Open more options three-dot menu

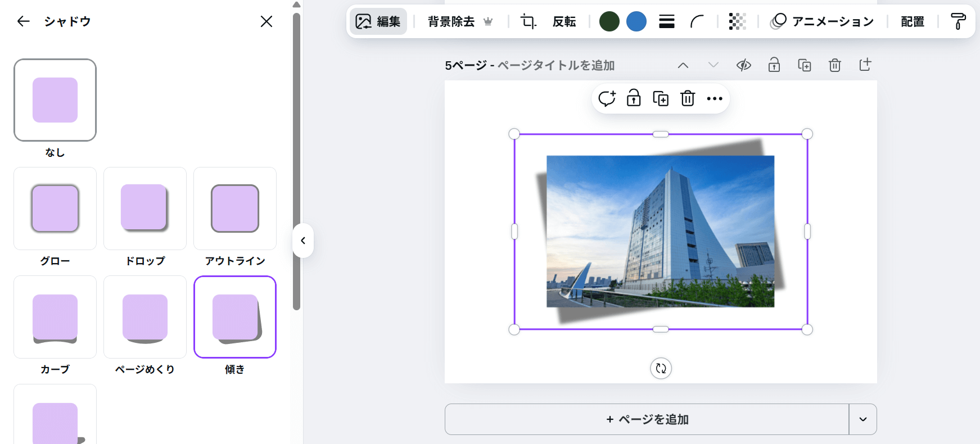pos(715,98)
